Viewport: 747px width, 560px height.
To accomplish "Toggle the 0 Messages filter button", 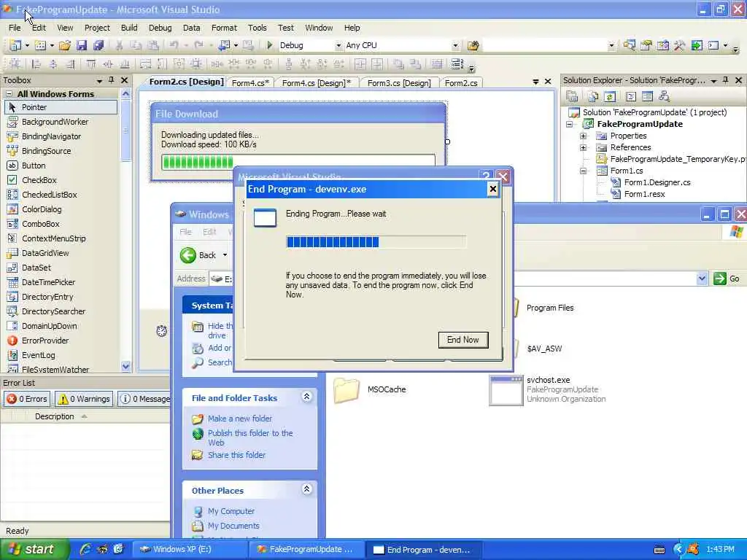I will point(144,399).
